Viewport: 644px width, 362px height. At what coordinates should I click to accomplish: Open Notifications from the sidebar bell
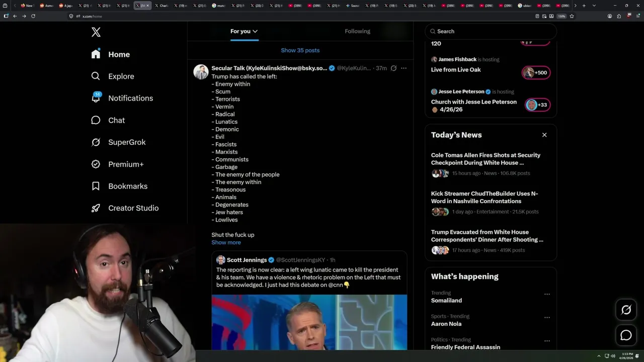click(x=96, y=98)
